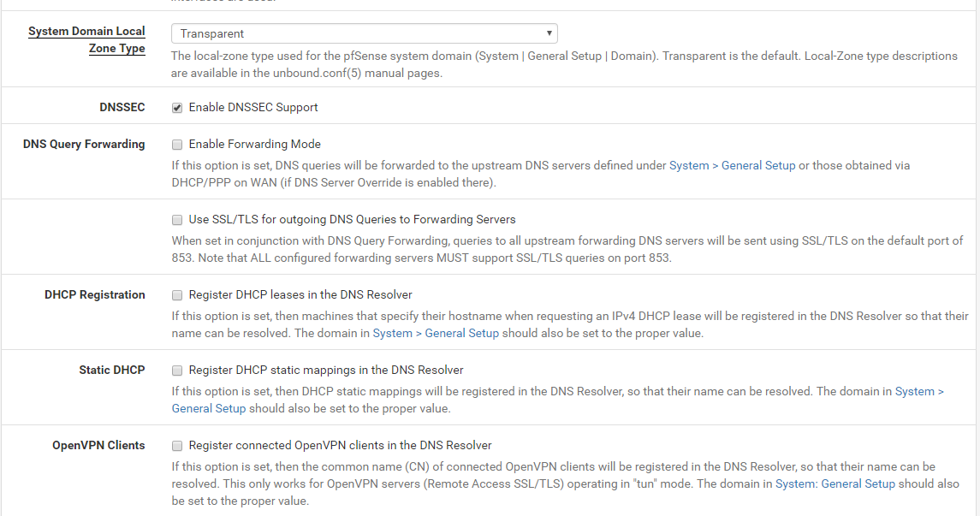Image resolution: width=980 pixels, height=516 pixels.
Task: Click 'Register DHCP leases in the DNS Resolver' text
Action: (x=300, y=295)
